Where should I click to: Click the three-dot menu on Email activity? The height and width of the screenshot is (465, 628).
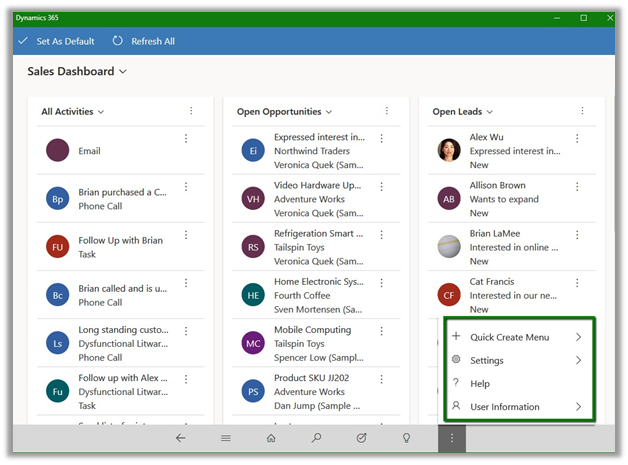click(186, 139)
